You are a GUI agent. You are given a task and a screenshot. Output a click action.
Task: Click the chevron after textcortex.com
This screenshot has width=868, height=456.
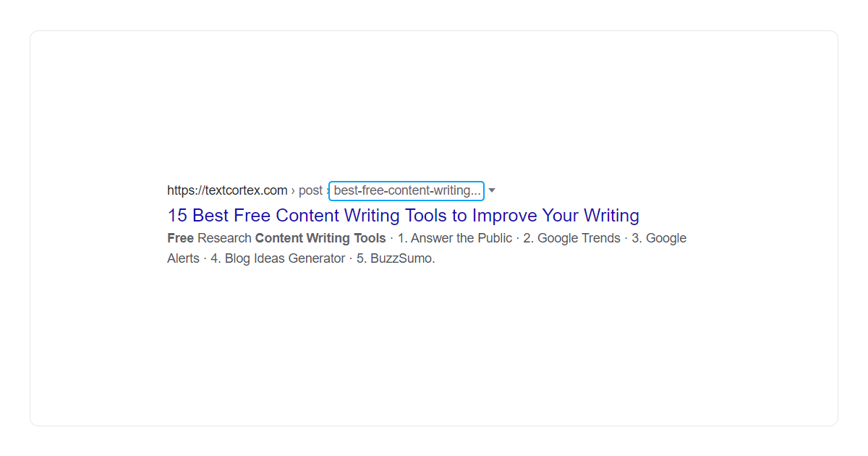pos(292,190)
